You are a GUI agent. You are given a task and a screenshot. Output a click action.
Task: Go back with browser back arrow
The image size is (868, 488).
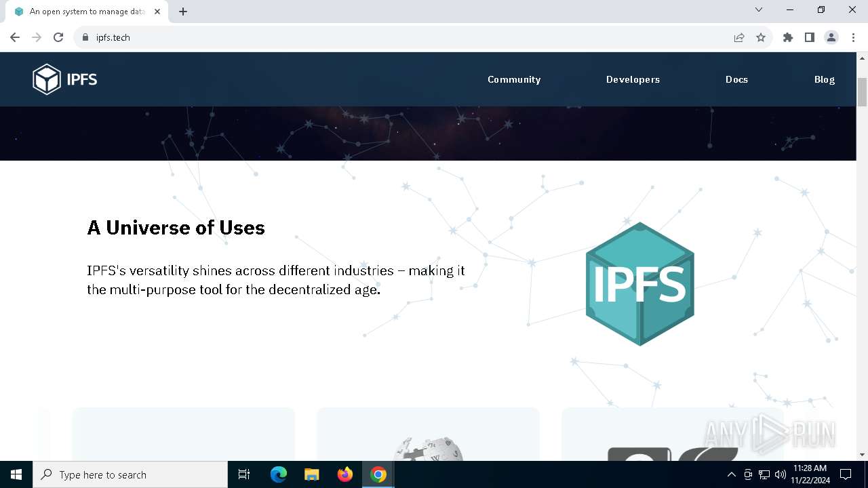[15, 37]
